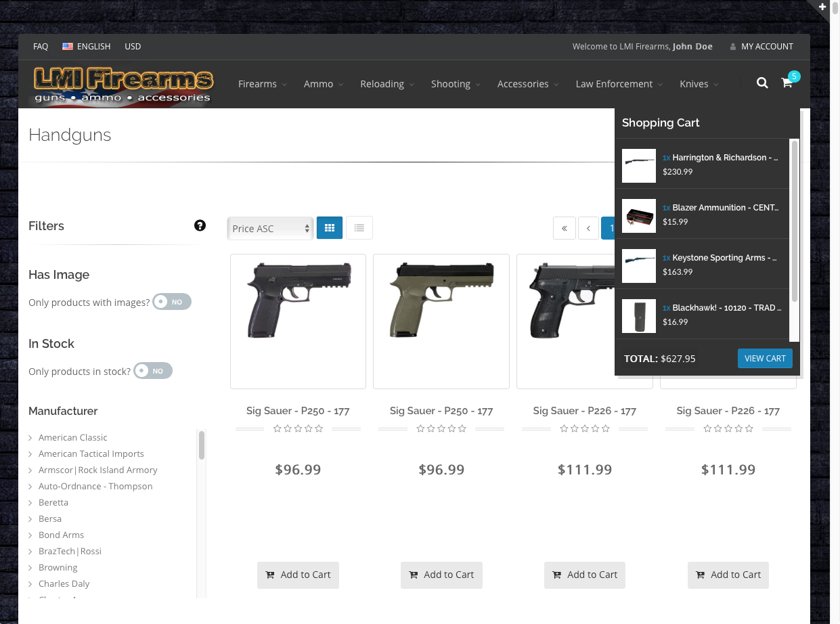
Task: Click the search magnifier icon
Action: 762,83
